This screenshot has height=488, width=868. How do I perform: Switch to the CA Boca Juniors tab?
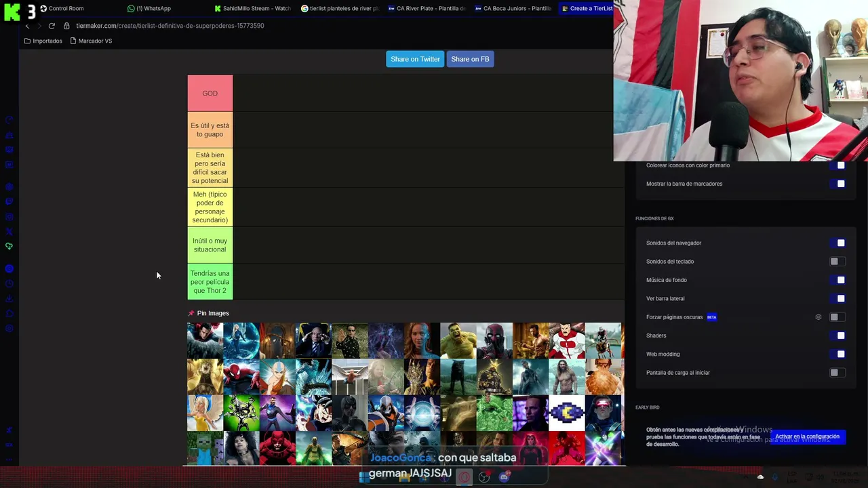click(513, 9)
